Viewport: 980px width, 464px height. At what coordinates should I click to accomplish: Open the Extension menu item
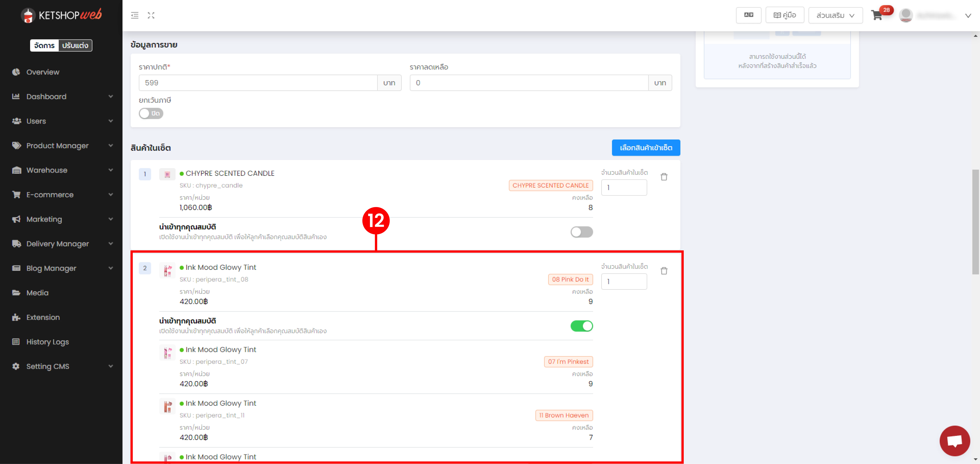tap(61, 317)
